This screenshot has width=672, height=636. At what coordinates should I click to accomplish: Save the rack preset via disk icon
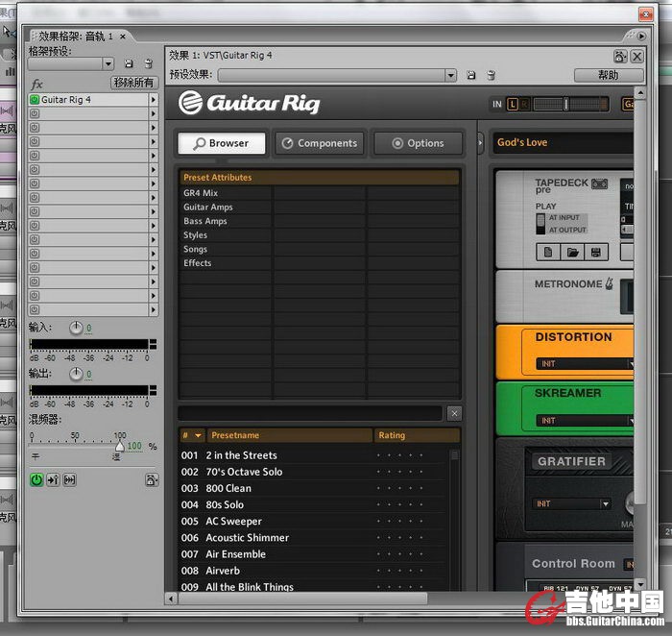click(x=128, y=64)
